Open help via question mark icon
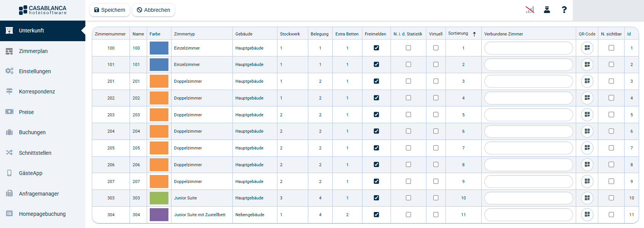This screenshot has width=644, height=228. click(x=564, y=10)
